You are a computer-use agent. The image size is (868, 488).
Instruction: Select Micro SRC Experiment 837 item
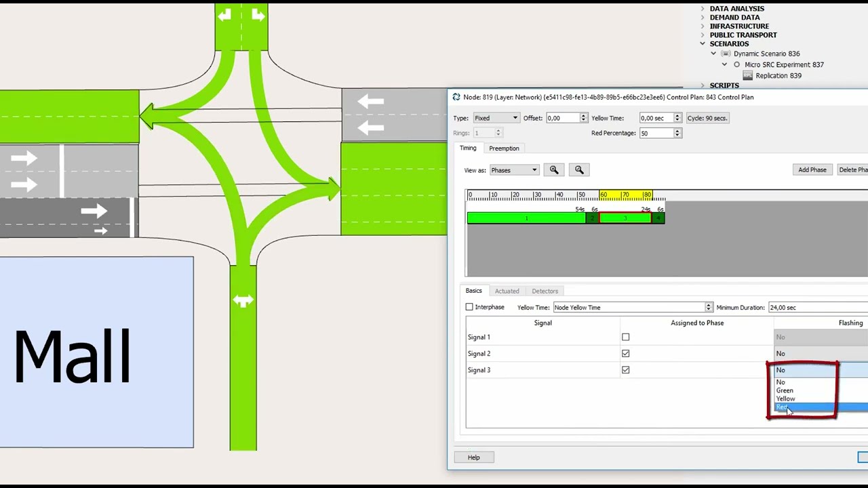784,65
